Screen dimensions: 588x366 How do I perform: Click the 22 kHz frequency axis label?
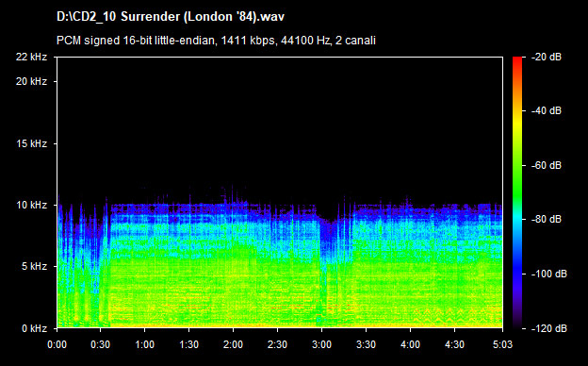tap(31, 57)
